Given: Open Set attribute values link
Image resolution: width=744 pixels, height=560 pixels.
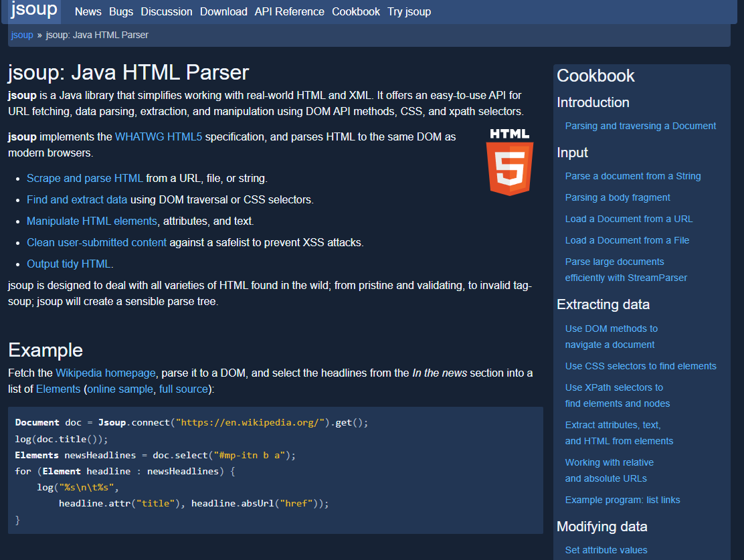Looking at the screenshot, I should (606, 550).
